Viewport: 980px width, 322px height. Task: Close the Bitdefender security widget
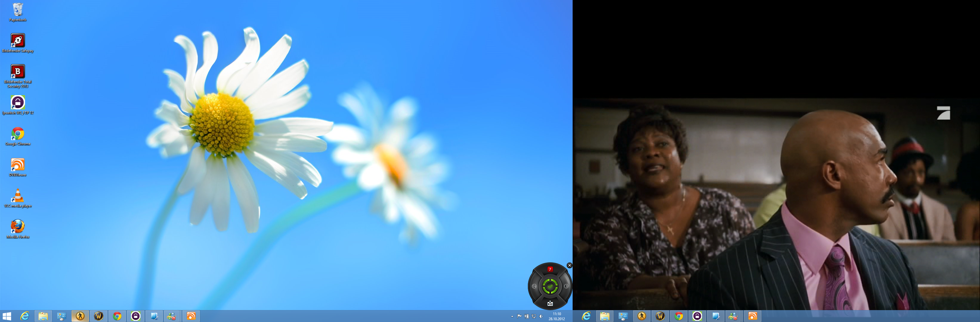[569, 265]
